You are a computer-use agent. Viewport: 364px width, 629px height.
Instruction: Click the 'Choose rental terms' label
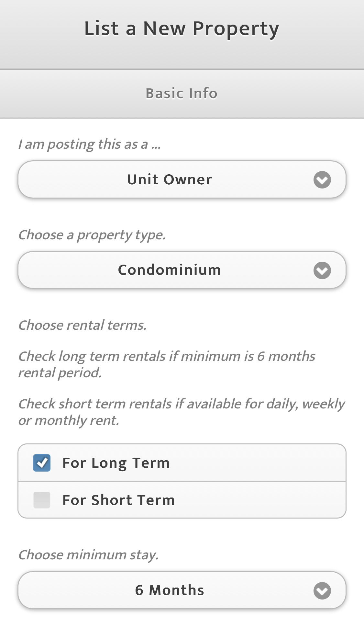click(83, 325)
